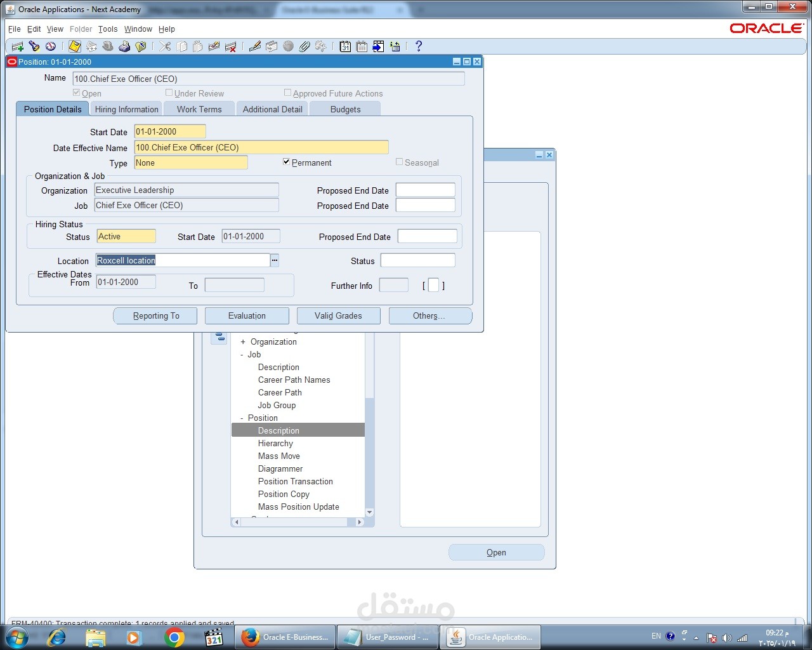The image size is (812, 650).
Task: Click the paperclip Attachments icon
Action: point(304,46)
